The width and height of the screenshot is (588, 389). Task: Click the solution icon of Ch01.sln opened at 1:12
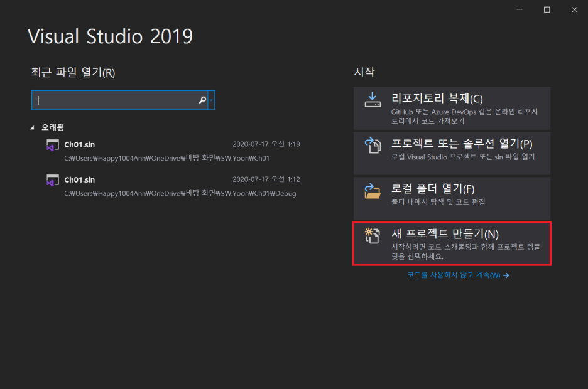coord(53,180)
